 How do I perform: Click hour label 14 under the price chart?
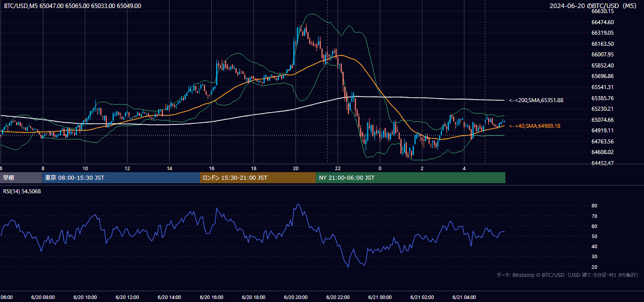(170, 169)
